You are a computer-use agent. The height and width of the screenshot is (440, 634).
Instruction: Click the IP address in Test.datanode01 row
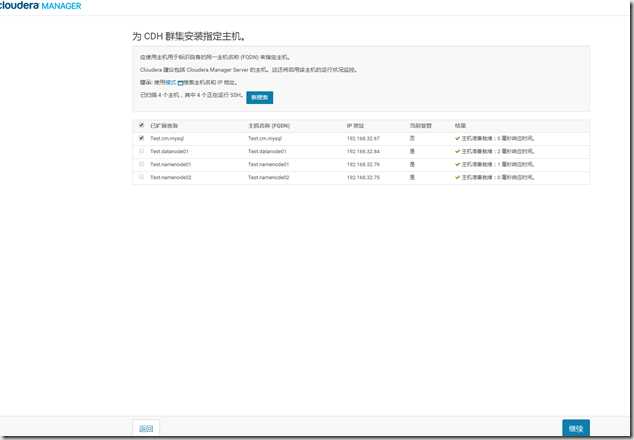click(363, 151)
